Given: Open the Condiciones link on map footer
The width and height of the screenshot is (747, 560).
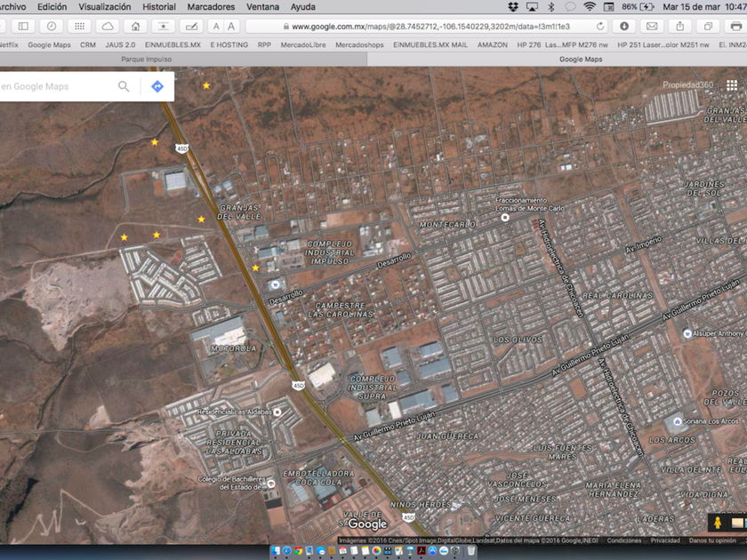Looking at the screenshot, I should click(623, 540).
